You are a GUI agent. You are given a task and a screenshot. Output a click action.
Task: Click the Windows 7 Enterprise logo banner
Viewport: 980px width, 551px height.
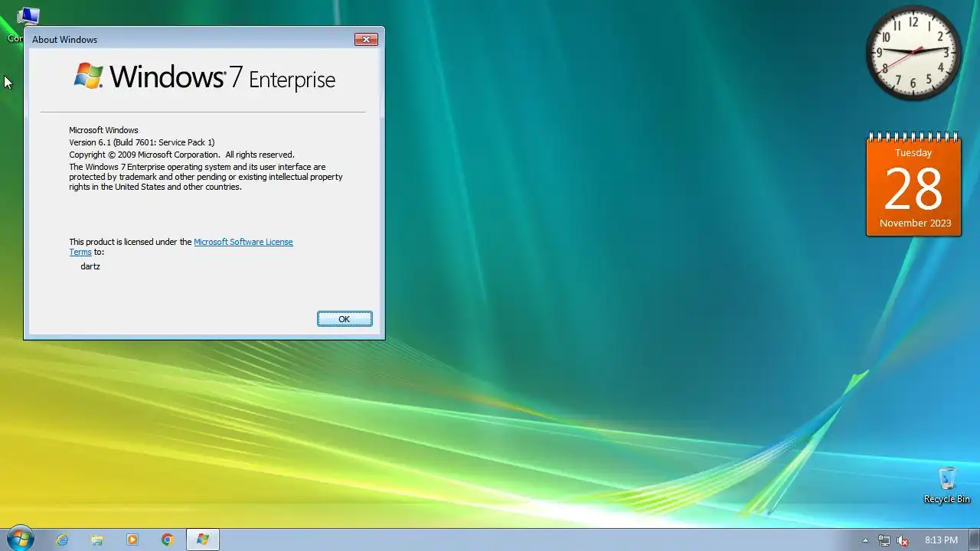pyautogui.click(x=204, y=77)
